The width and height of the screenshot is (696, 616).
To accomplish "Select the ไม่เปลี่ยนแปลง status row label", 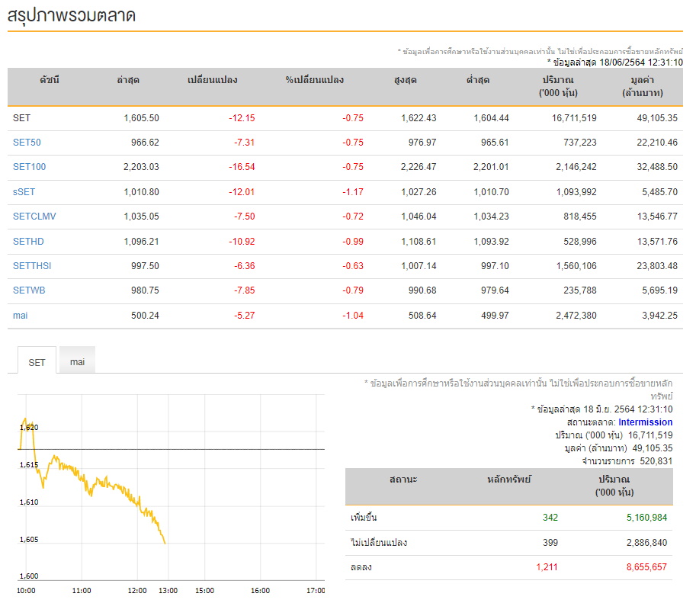I will [379, 542].
